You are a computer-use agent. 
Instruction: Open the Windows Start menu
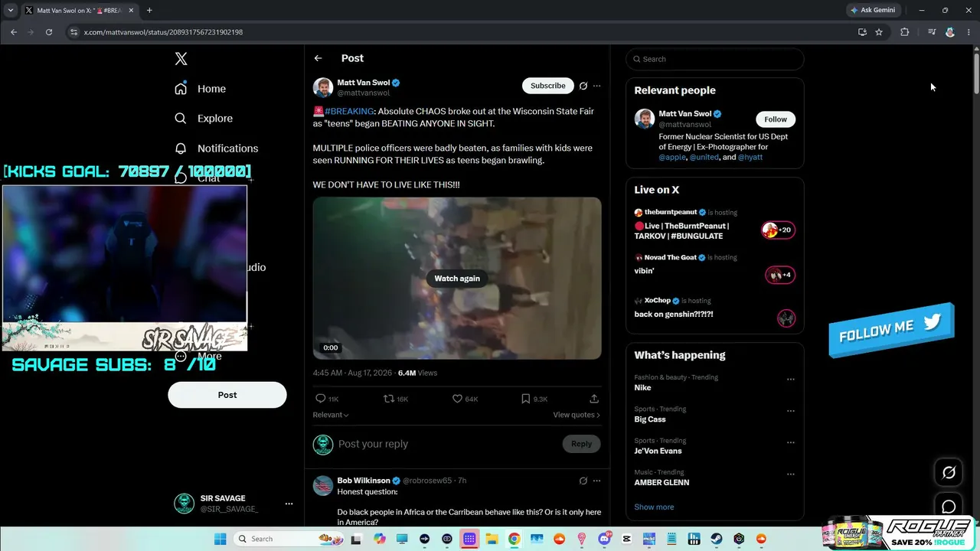pyautogui.click(x=220, y=539)
